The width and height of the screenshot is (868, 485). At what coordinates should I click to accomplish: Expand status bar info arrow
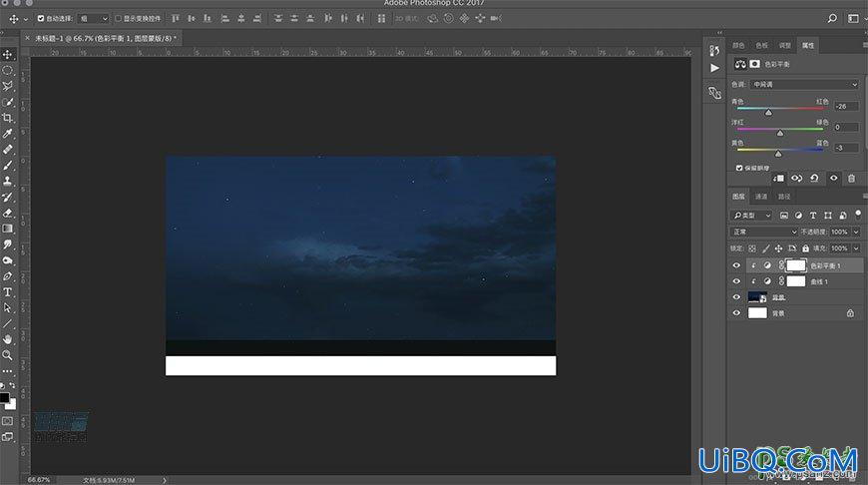[x=165, y=480]
